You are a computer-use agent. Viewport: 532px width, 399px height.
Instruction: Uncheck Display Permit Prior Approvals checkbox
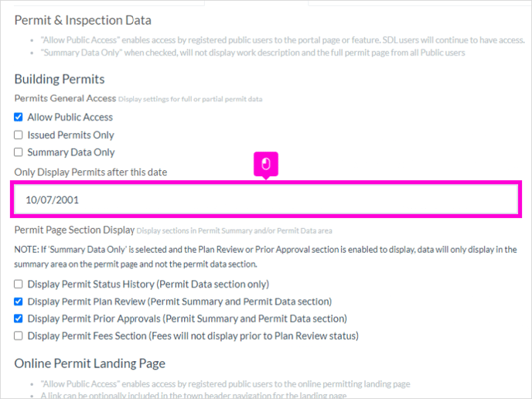(19, 319)
